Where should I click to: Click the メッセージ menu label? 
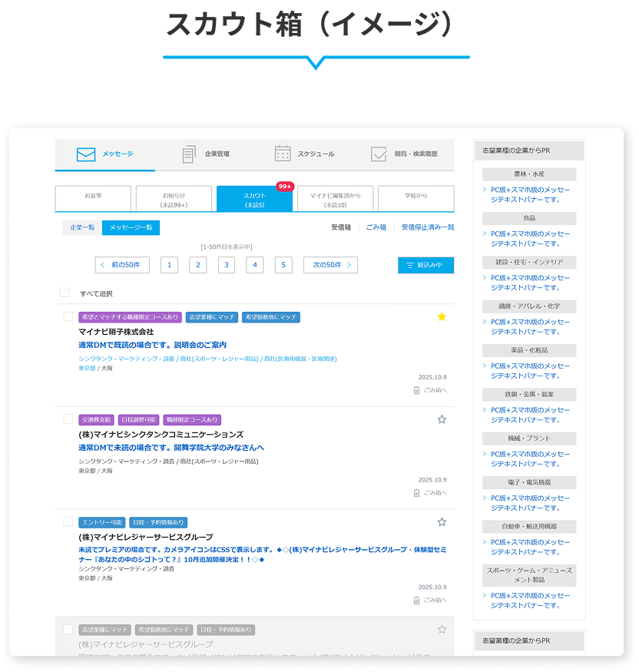118,154
